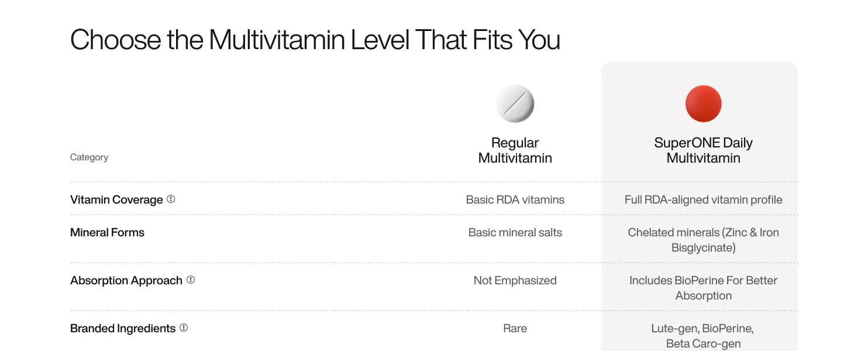This screenshot has width=868, height=351.
Task: Click the red SuperONE pill image
Action: tap(704, 104)
